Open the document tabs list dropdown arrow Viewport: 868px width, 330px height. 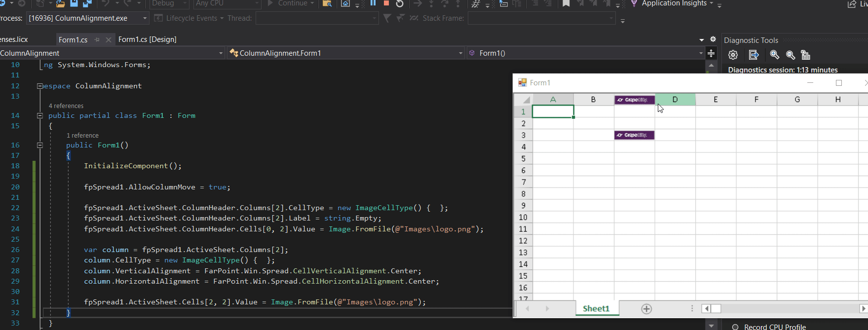[x=702, y=39]
